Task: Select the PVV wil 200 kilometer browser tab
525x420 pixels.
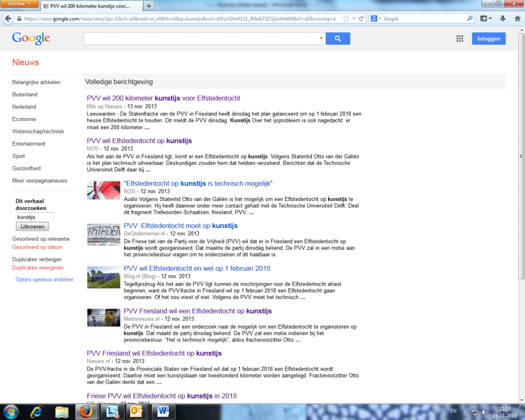Action: pos(91,6)
